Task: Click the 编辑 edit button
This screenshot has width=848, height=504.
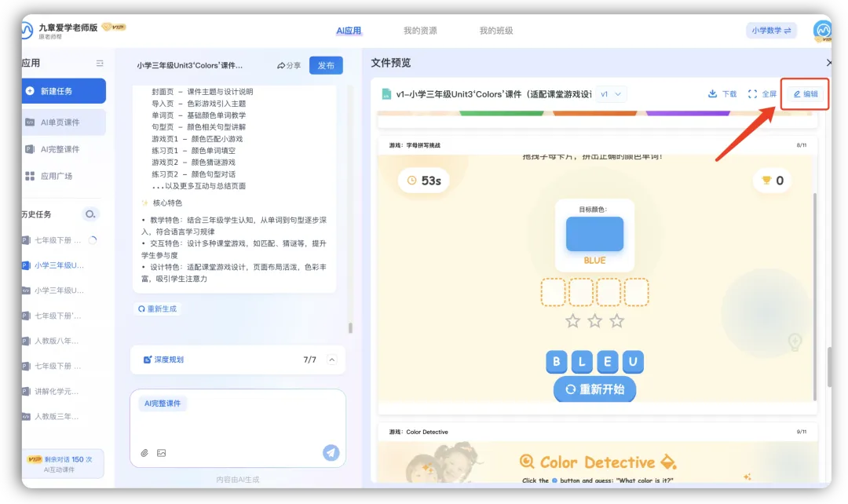Action: pos(806,94)
